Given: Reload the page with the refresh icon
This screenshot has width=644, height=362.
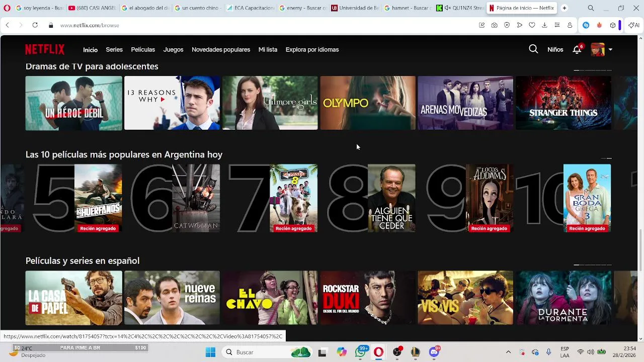Looking at the screenshot, I should (35, 25).
